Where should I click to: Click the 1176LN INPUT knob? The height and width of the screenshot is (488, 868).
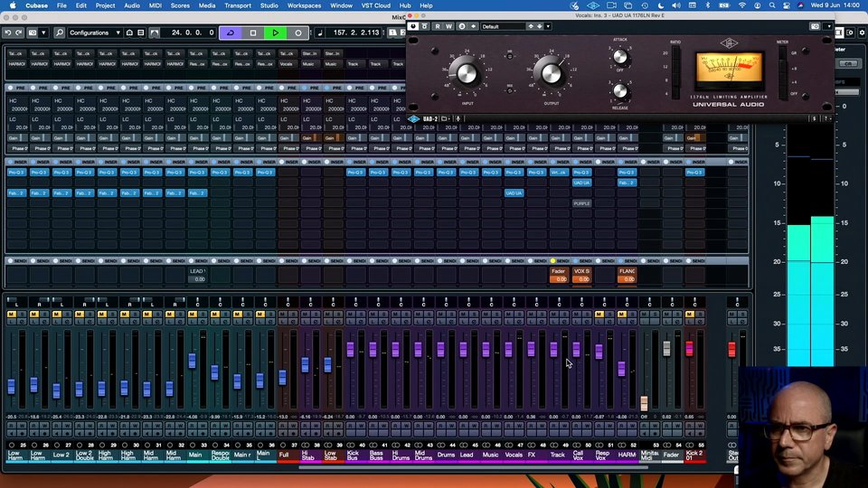pos(467,73)
